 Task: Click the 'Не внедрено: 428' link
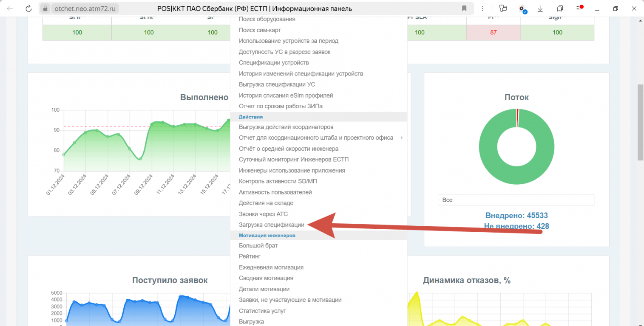[x=516, y=226]
